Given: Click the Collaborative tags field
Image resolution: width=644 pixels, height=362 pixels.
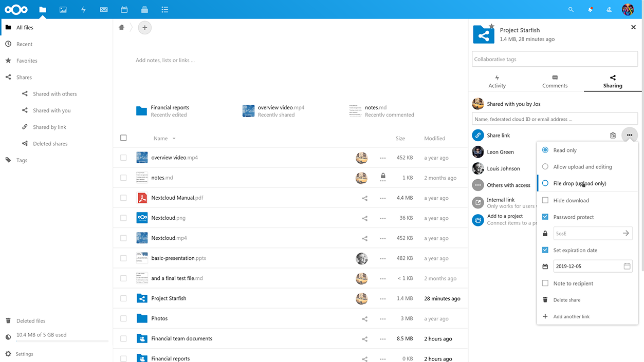Looking at the screenshot, I should pos(555,60).
